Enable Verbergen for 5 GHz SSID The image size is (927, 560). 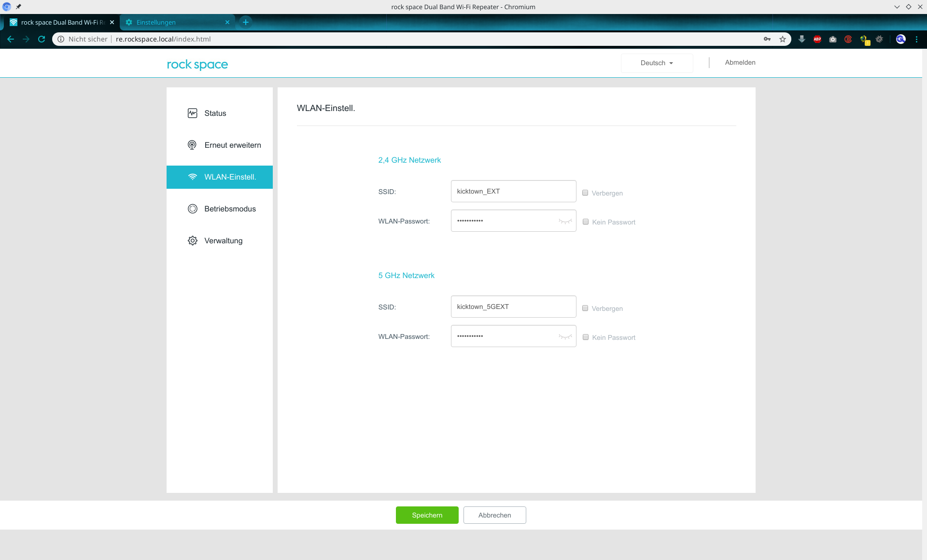pos(585,308)
